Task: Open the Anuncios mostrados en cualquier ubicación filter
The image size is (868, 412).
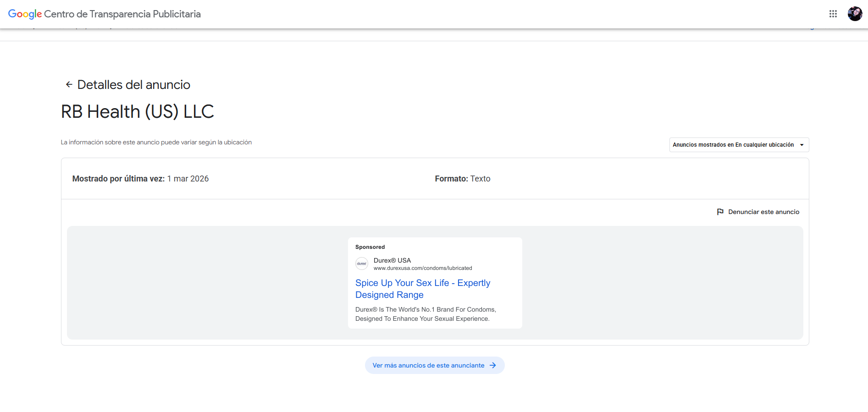Action: click(x=733, y=145)
